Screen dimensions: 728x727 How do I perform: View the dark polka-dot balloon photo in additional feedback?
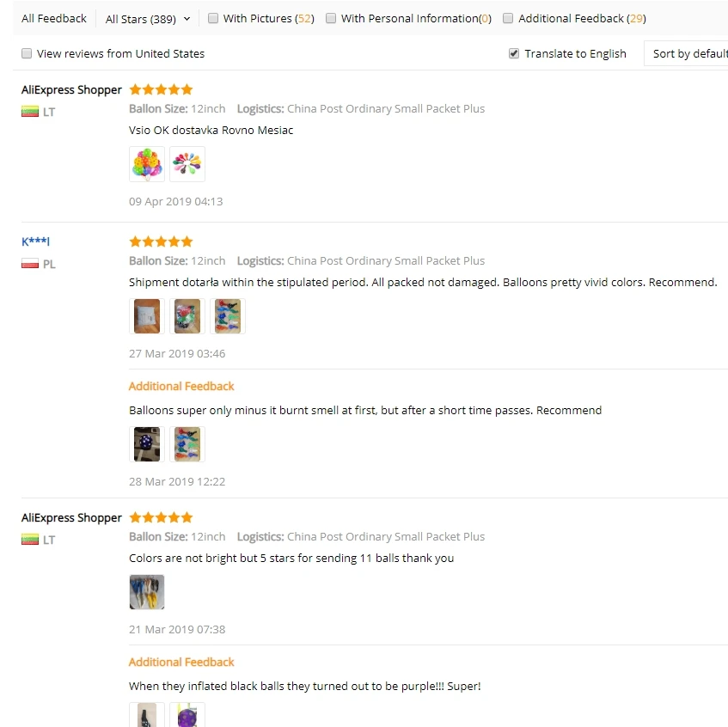coord(147,444)
